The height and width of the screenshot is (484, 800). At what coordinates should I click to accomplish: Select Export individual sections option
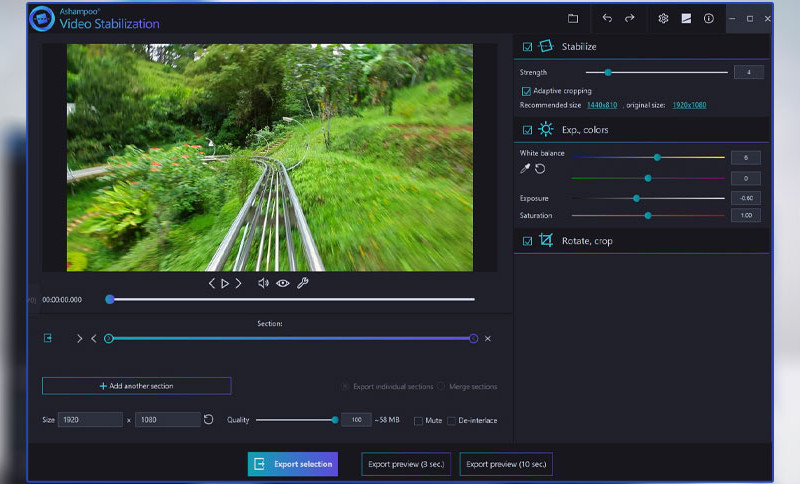[x=345, y=387]
